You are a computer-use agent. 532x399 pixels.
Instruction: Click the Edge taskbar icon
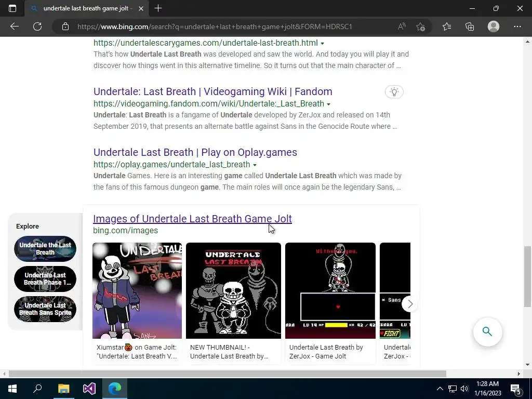tap(115, 389)
